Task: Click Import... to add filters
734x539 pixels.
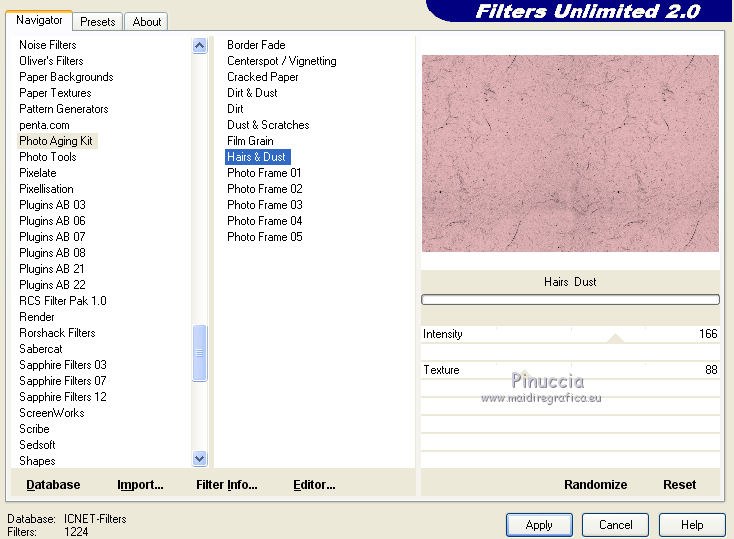Action: point(140,484)
